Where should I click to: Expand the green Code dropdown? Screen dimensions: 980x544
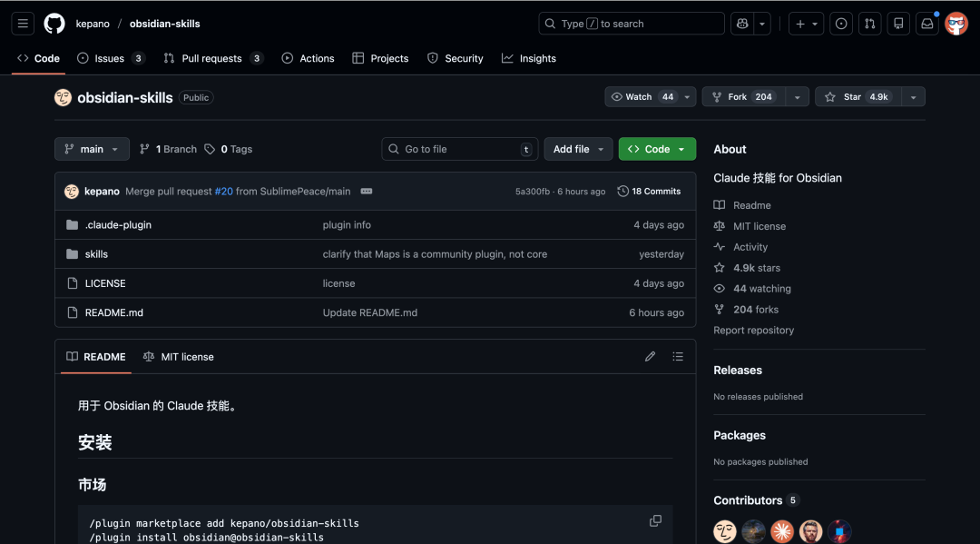tap(657, 148)
